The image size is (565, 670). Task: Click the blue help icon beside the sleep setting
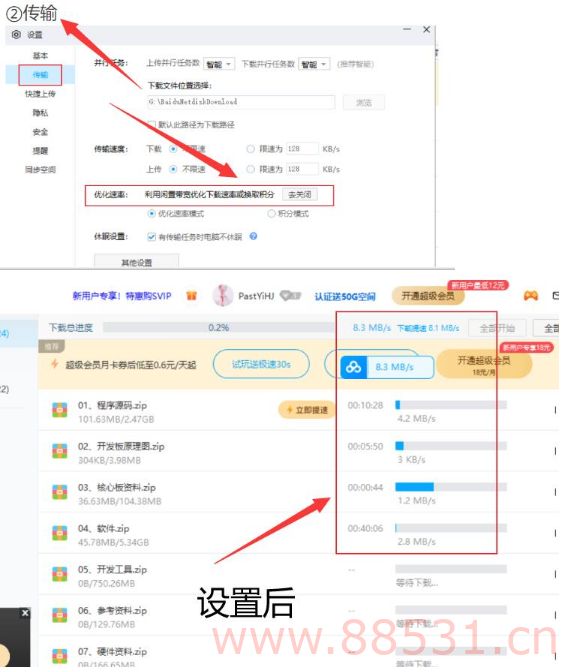[253, 236]
